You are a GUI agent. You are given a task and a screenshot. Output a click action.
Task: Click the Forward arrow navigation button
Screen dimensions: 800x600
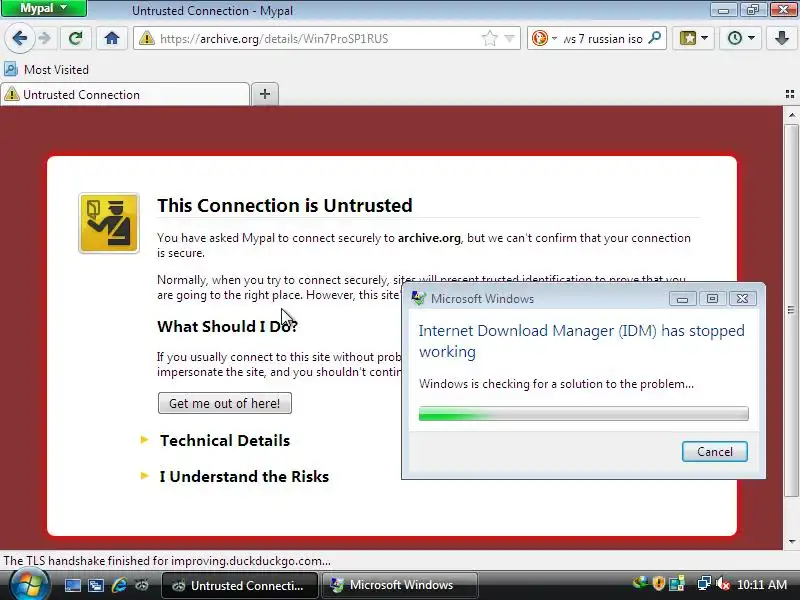[x=45, y=38]
